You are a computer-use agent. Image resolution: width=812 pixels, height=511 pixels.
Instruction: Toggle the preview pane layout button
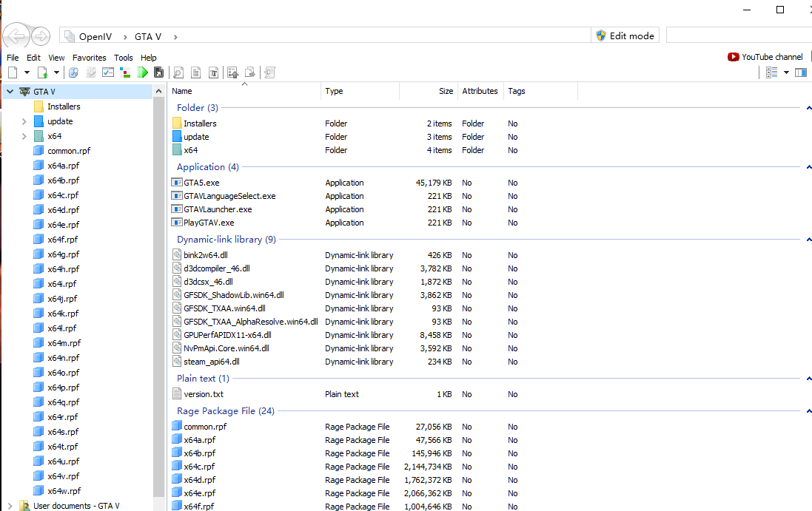coord(800,72)
